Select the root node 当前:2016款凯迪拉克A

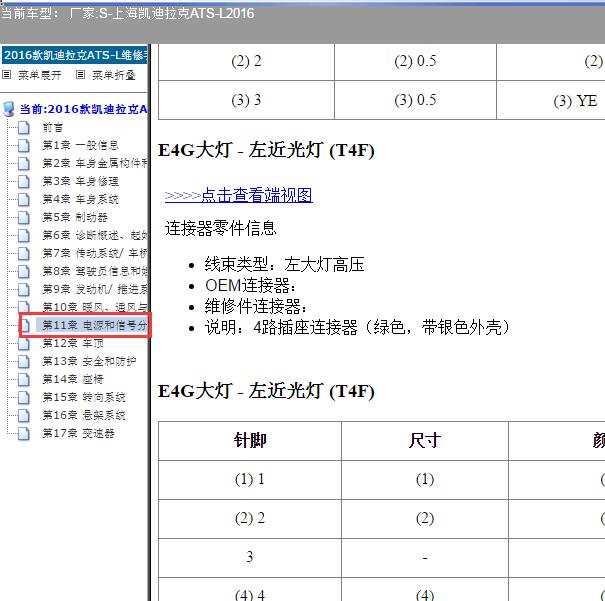(x=83, y=109)
